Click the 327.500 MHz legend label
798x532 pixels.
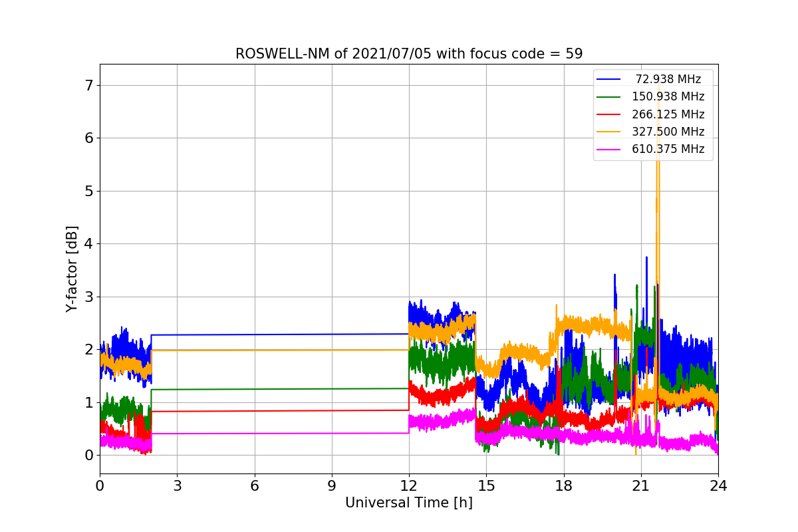[668, 132]
